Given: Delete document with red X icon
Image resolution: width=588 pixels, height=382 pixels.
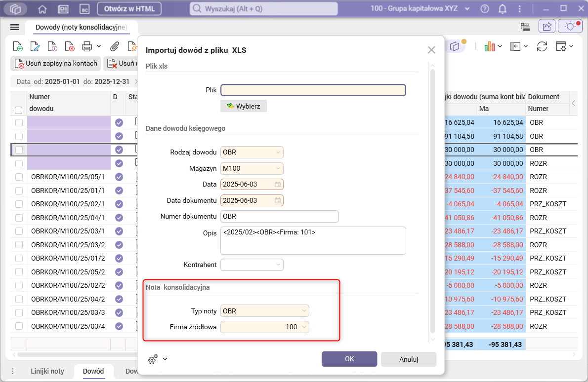Looking at the screenshot, I should pos(69,46).
